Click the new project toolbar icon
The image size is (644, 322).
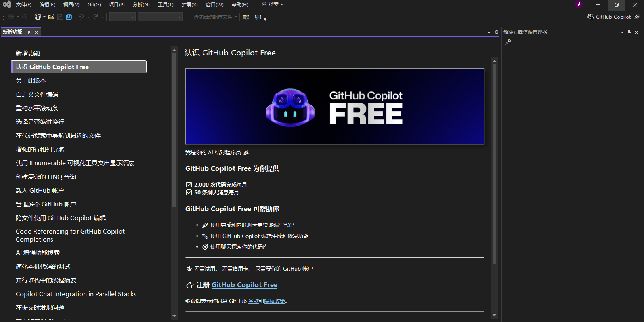(38, 17)
